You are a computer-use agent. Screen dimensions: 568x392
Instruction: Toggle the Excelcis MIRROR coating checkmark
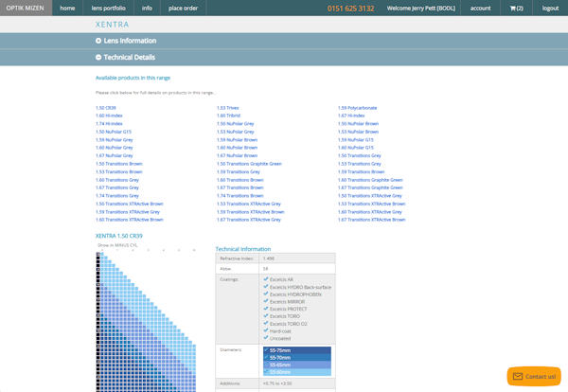pyautogui.click(x=266, y=301)
